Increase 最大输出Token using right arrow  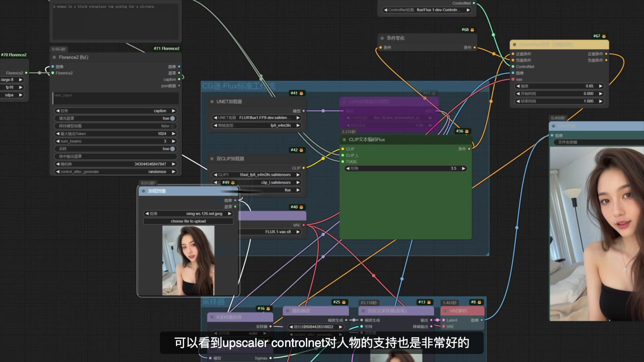(x=173, y=134)
